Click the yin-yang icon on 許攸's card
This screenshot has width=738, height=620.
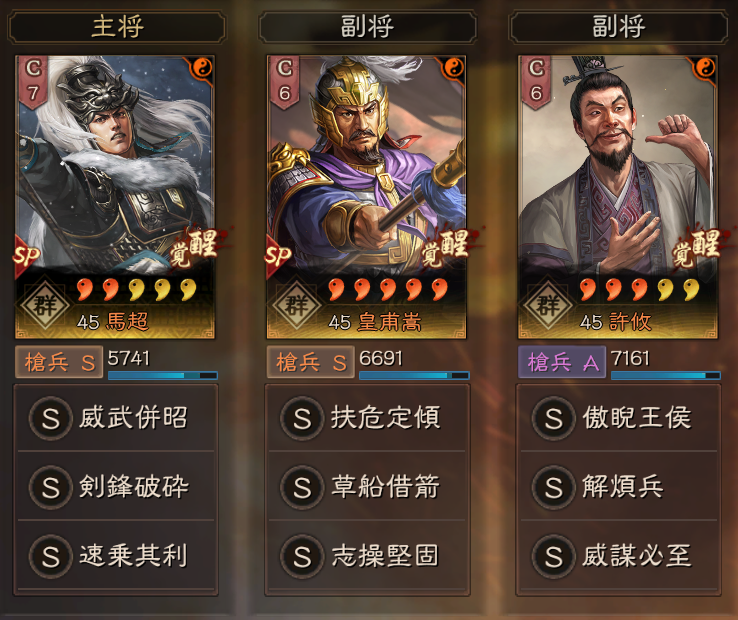click(x=706, y=68)
